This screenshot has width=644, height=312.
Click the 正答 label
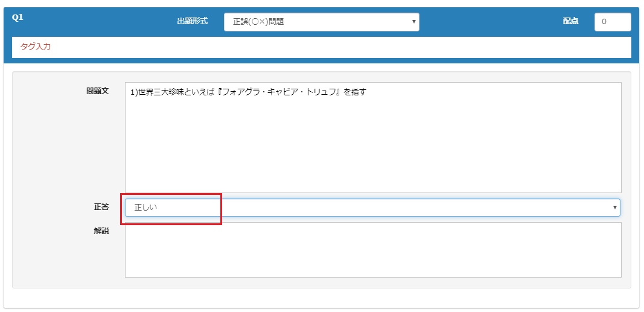(x=101, y=207)
